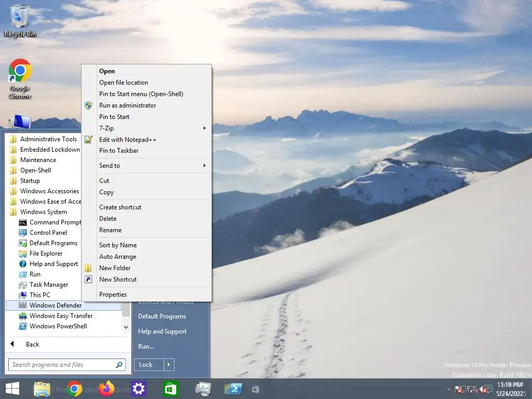Viewport: 532px width, 399px height.
Task: Click the Search programs and files box
Action: click(67, 365)
